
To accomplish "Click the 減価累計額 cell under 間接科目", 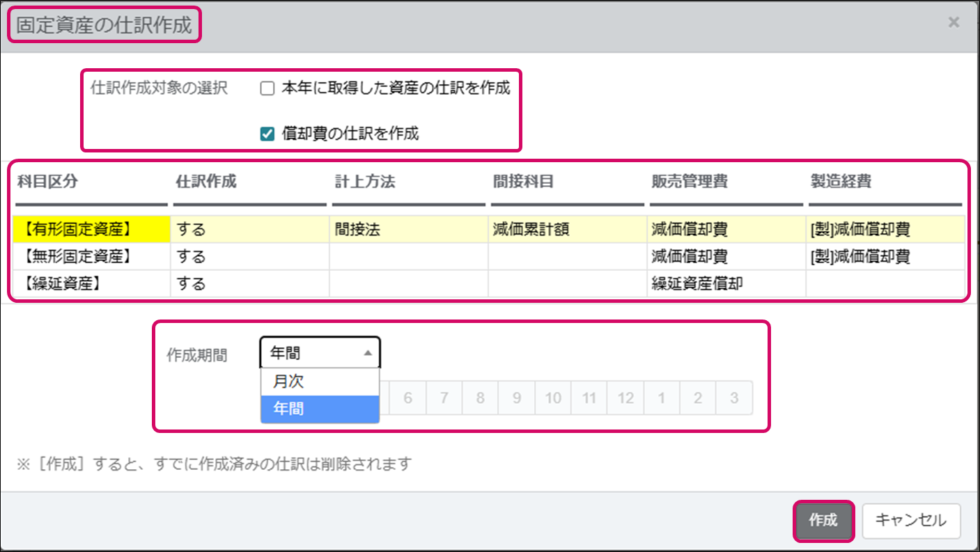I will pyautogui.click(x=567, y=230).
